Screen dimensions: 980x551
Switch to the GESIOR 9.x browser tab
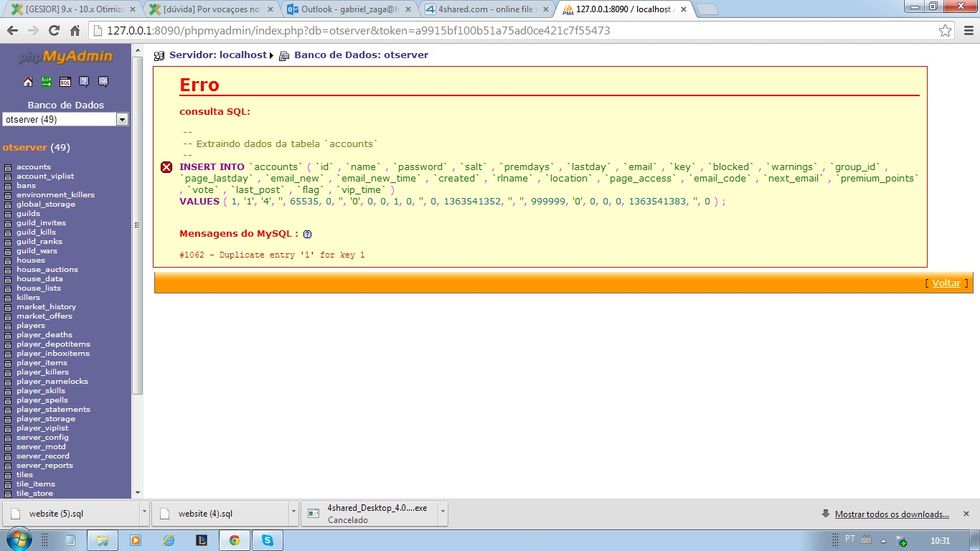[x=74, y=9]
